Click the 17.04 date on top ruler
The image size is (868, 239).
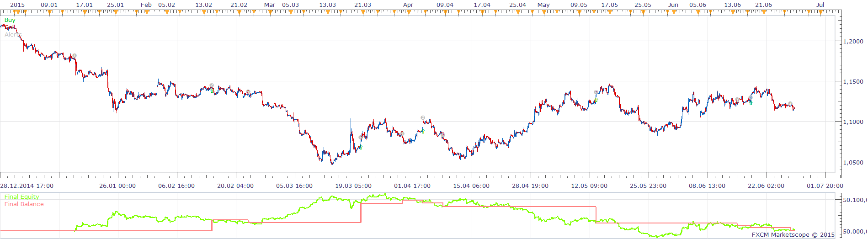[x=482, y=5]
